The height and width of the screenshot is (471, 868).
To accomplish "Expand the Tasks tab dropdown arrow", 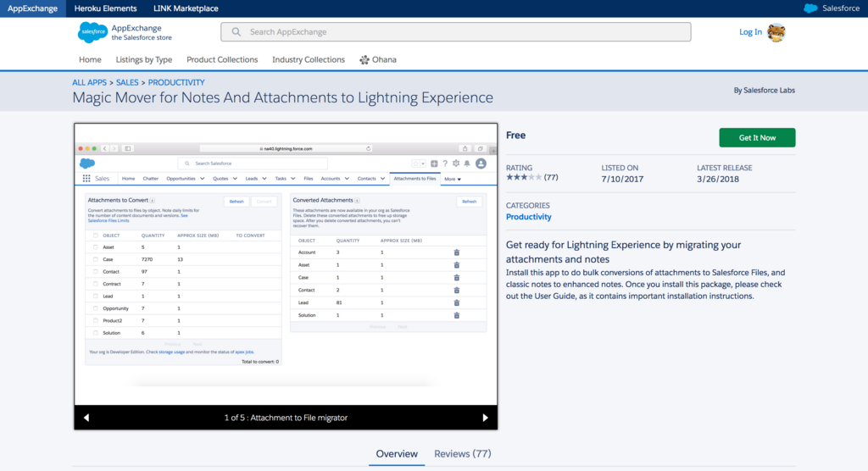I will [292, 179].
